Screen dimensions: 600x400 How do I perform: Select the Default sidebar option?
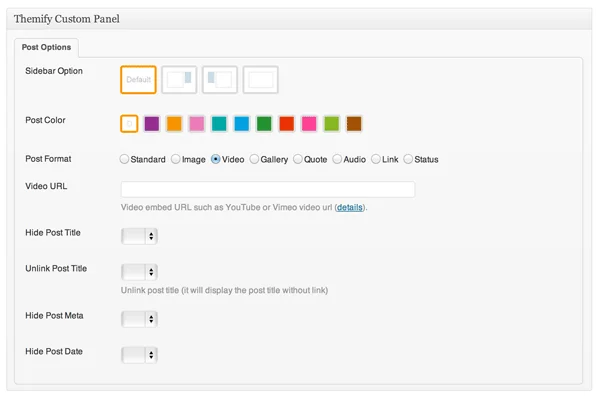pyautogui.click(x=138, y=80)
